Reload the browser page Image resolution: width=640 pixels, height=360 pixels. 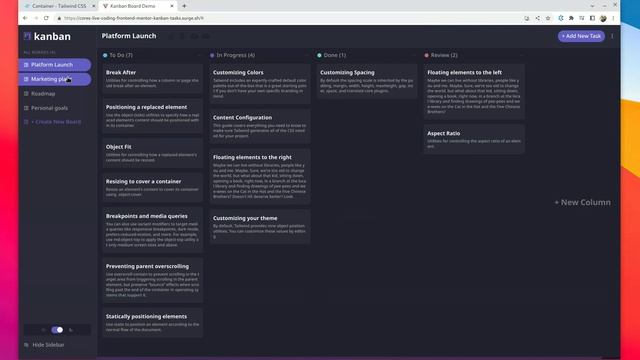(x=46, y=18)
